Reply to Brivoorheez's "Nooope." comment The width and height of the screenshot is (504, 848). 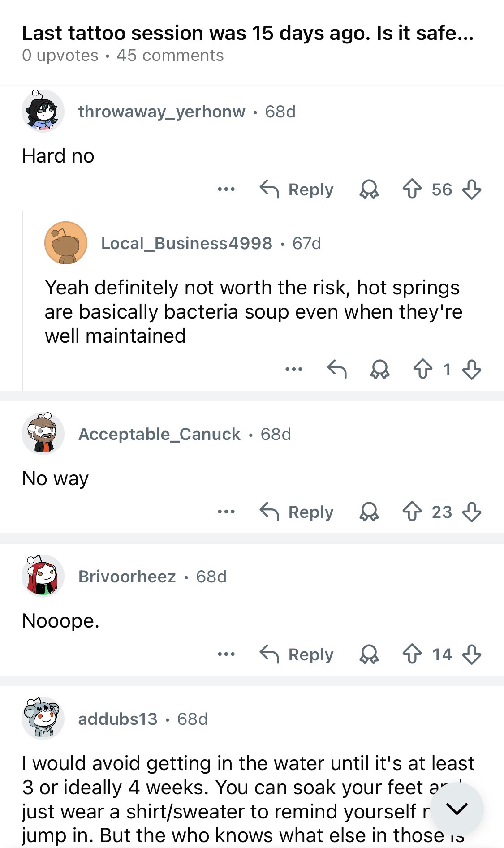[297, 654]
